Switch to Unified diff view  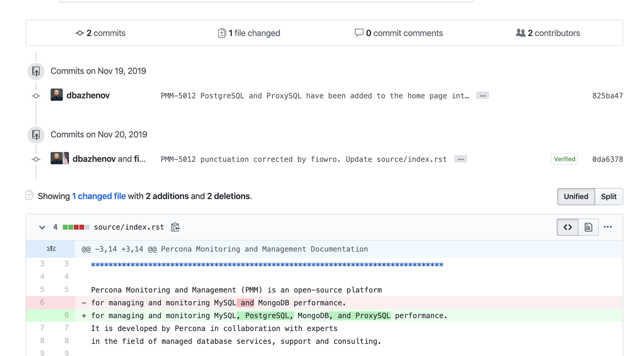pos(576,196)
